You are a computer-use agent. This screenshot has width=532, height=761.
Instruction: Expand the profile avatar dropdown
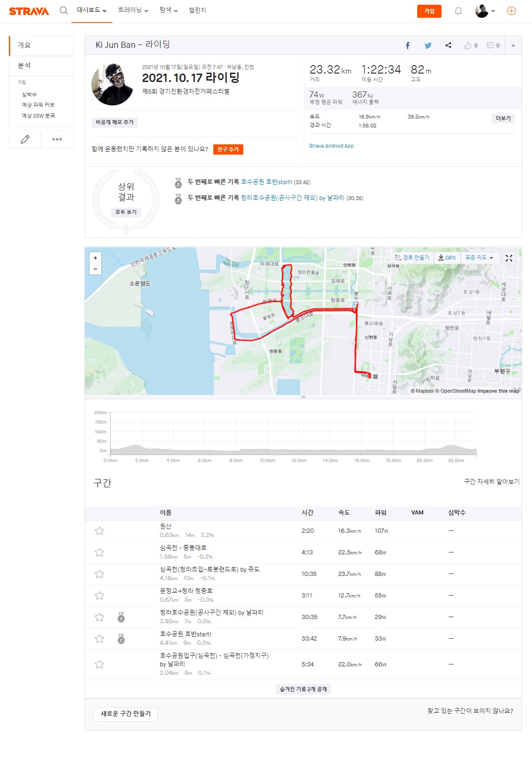tap(485, 11)
